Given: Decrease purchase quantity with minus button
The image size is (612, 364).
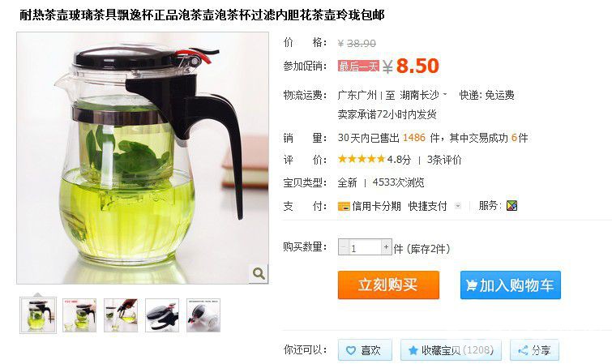Looking at the screenshot, I should coord(344,246).
